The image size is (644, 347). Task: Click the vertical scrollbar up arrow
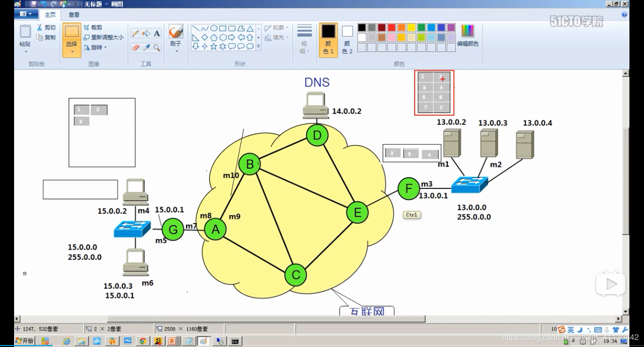point(626,73)
